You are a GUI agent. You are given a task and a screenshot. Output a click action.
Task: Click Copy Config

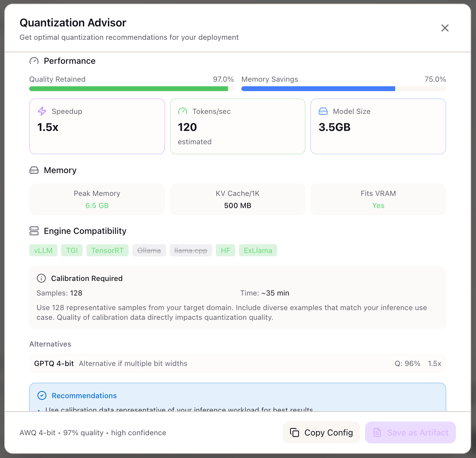click(x=321, y=432)
